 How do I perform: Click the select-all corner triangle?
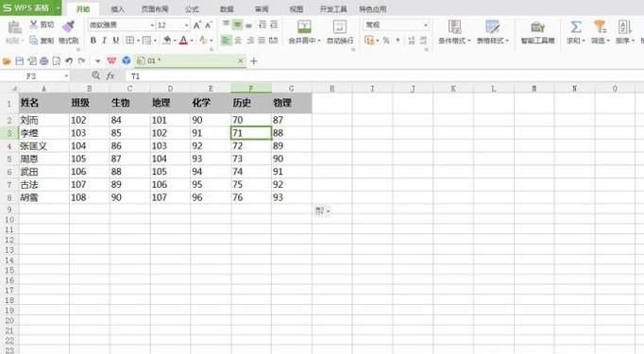pyautogui.click(x=14, y=89)
